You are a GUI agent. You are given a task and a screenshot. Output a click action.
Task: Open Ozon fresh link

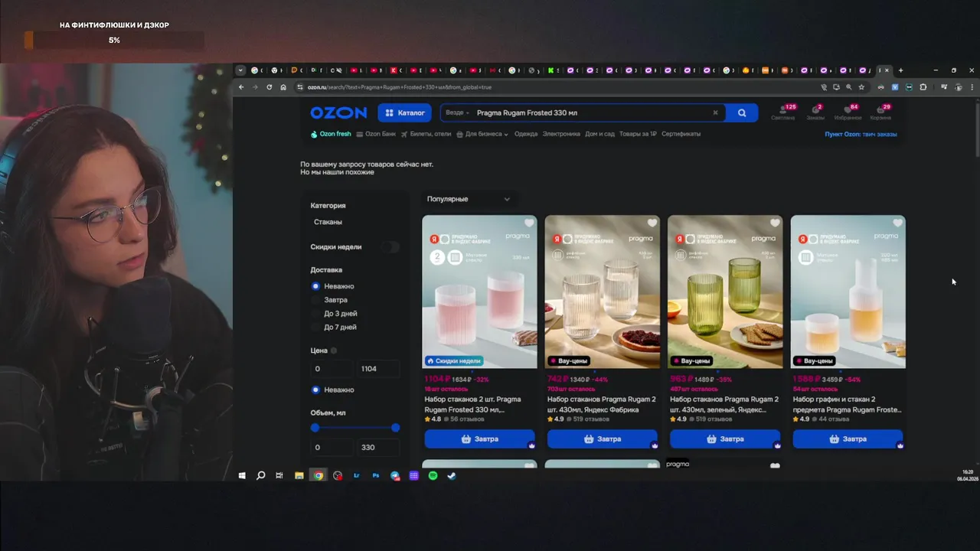[x=331, y=134]
